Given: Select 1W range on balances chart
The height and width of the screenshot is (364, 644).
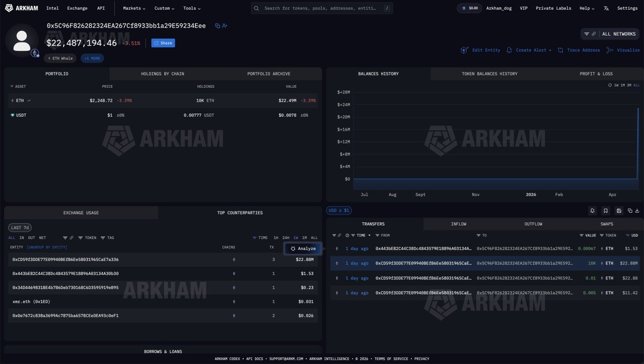Looking at the screenshot, I should point(617,85).
